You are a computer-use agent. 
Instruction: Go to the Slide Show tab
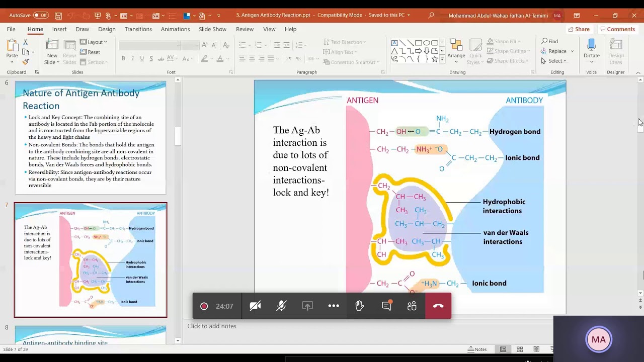(212, 29)
